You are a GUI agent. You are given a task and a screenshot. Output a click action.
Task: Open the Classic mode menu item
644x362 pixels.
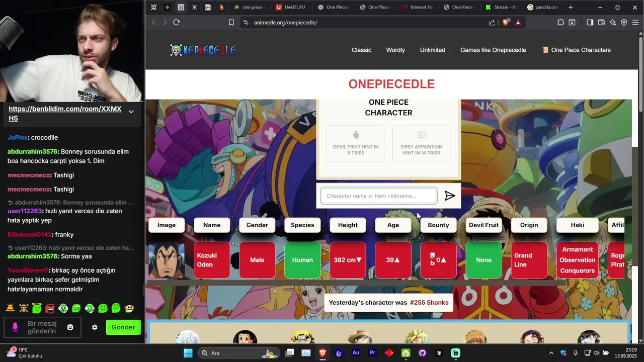(361, 50)
